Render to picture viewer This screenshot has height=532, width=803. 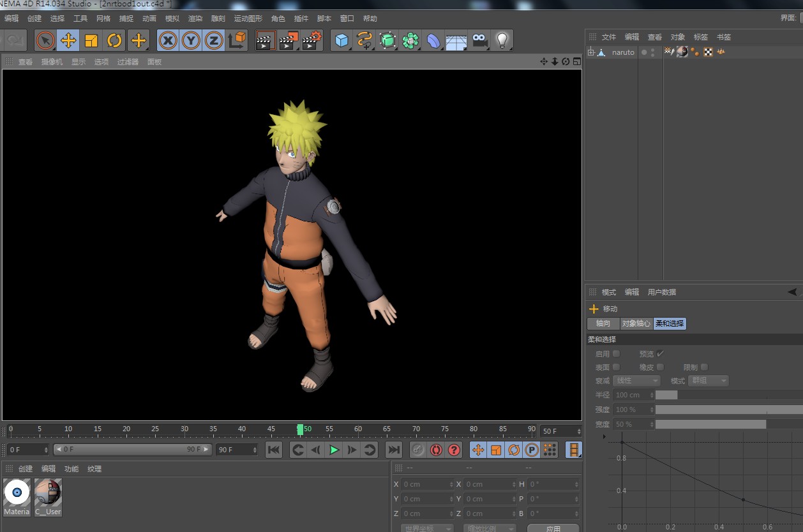click(x=289, y=41)
